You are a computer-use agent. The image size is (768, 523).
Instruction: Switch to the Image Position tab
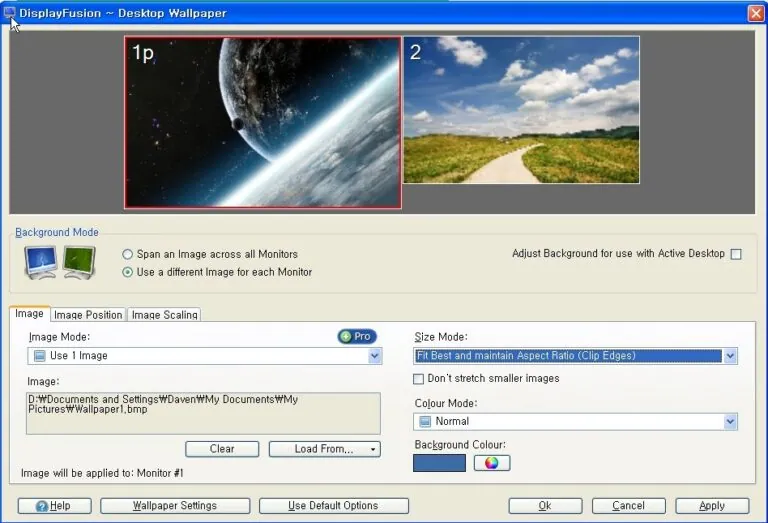coord(88,315)
